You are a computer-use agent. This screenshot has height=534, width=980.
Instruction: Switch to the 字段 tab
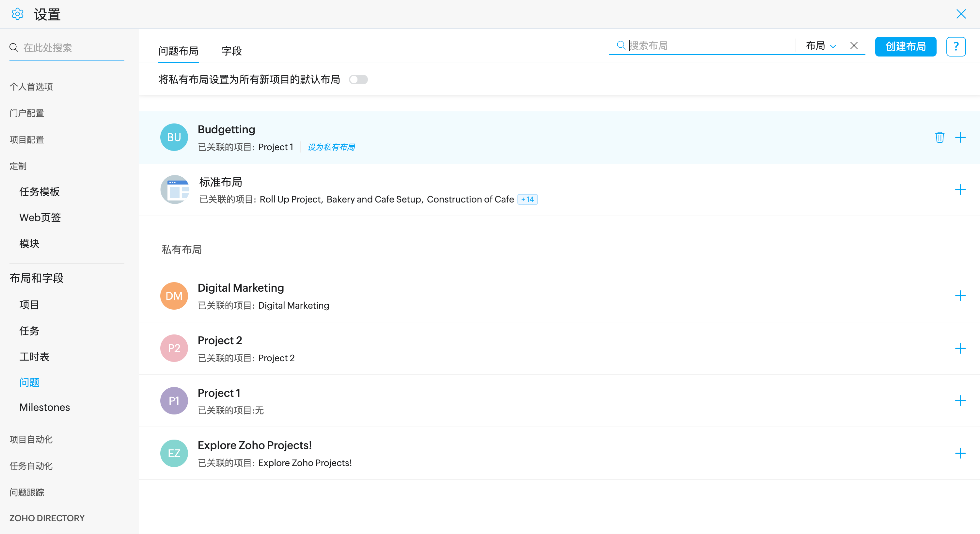click(231, 51)
